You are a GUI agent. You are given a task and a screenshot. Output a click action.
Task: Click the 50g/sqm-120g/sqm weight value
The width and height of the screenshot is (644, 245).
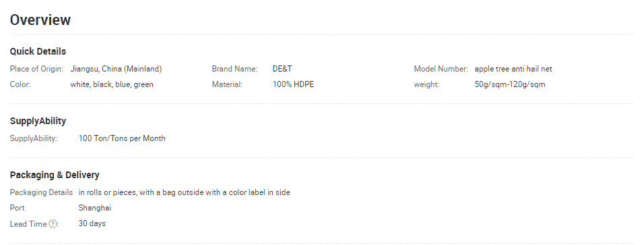510,84
